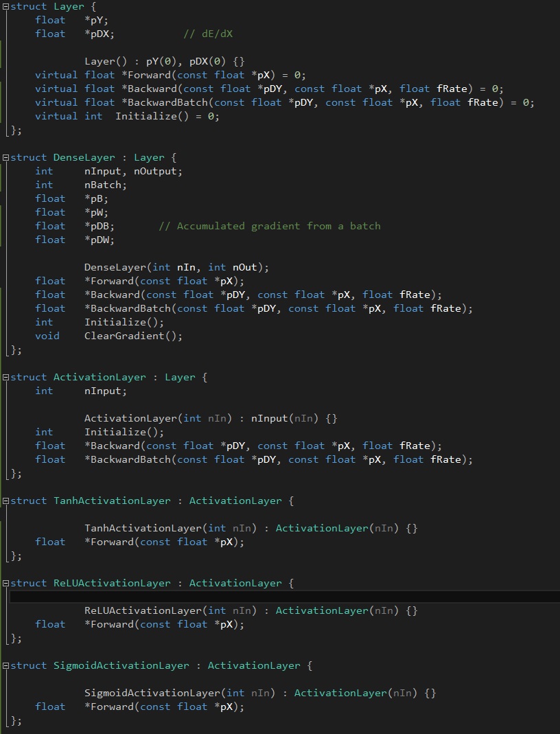Click the 'Accumulated gradient from a batch' comment
This screenshot has height=734, width=560.
(x=270, y=226)
